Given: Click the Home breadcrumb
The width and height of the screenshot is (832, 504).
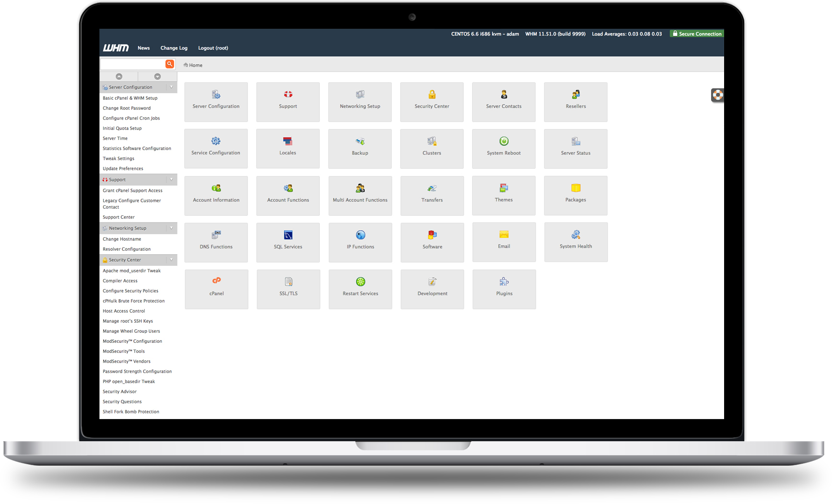Looking at the screenshot, I should pos(193,65).
